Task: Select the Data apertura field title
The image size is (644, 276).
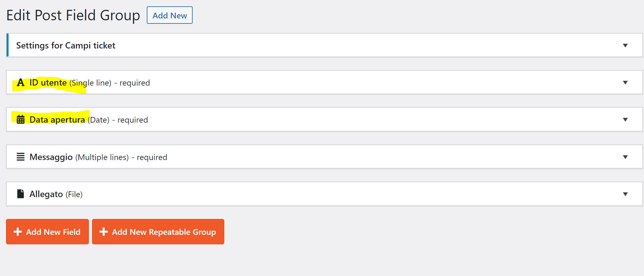Action: coord(57,120)
